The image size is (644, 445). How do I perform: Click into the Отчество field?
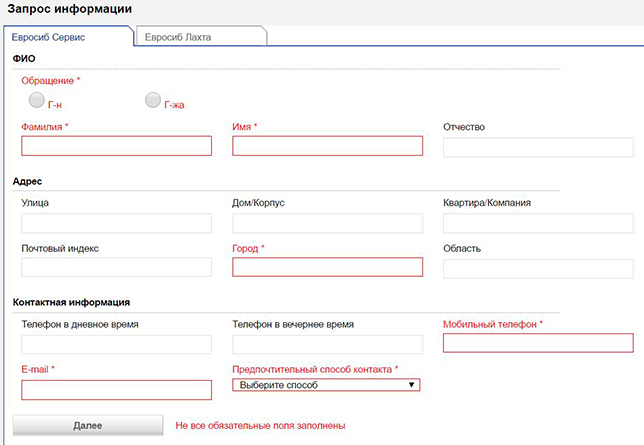[x=538, y=148]
